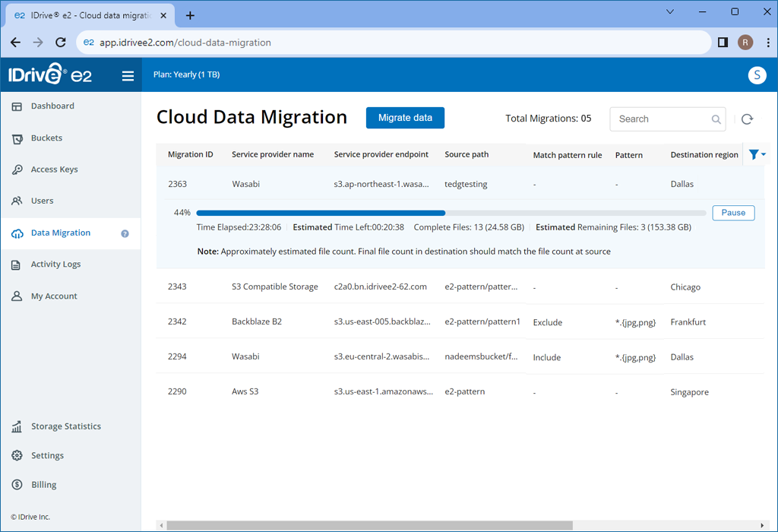Click Total Migrations: 05 label
Screen dimensions: 778x532
pyautogui.click(x=549, y=118)
